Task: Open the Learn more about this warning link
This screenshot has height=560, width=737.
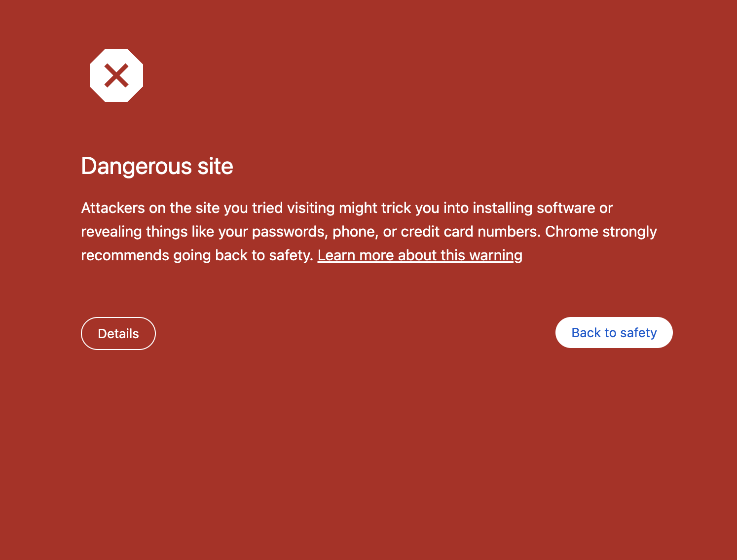Action: [420, 255]
